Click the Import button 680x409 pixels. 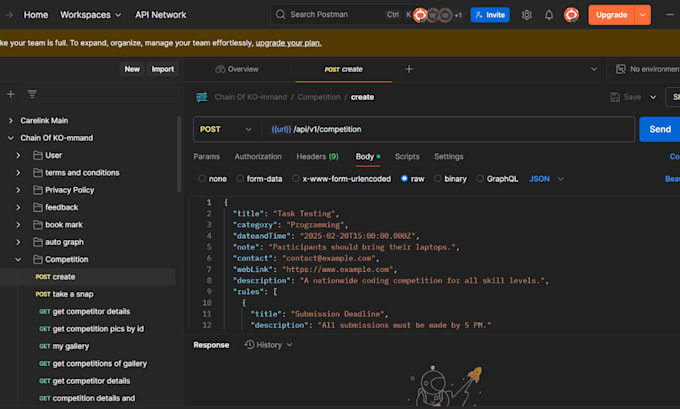click(163, 69)
